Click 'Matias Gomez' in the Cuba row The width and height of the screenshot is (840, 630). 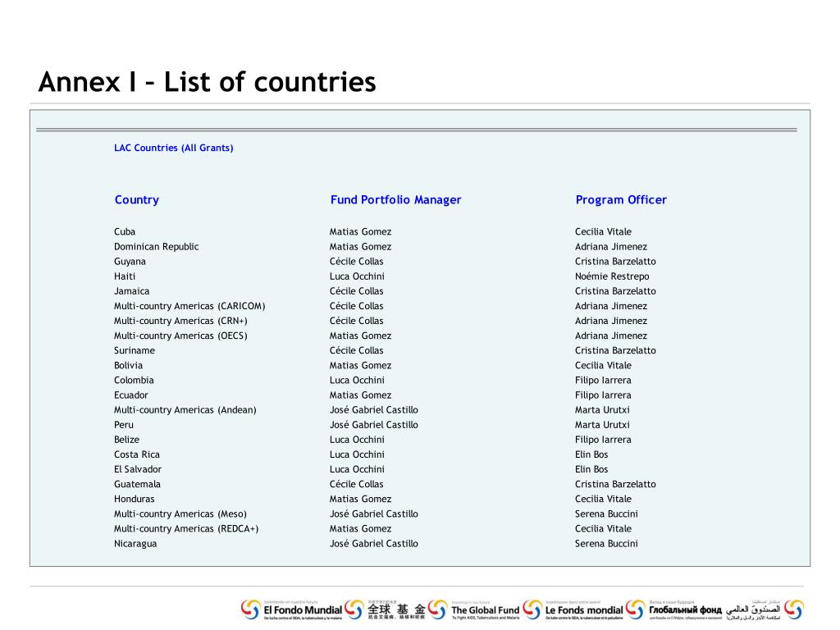[361, 231]
